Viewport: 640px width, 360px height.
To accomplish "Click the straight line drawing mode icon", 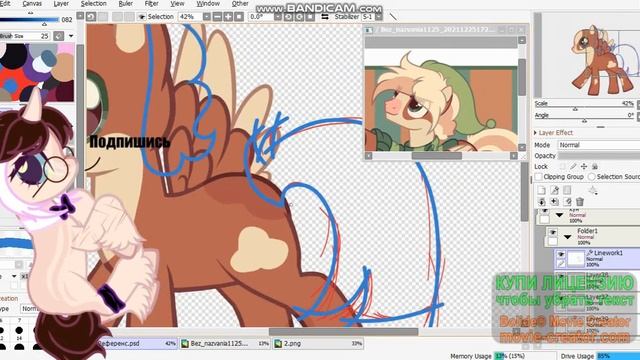I will [x=393, y=16].
